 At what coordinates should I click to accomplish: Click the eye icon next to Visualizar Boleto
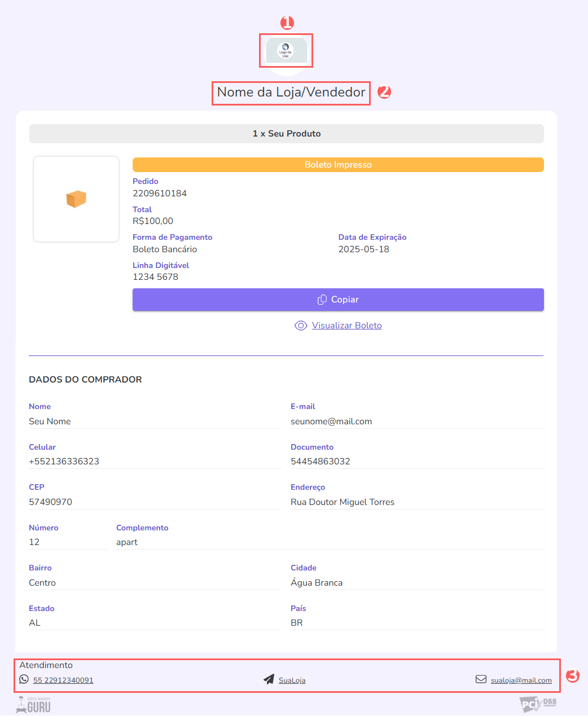300,326
